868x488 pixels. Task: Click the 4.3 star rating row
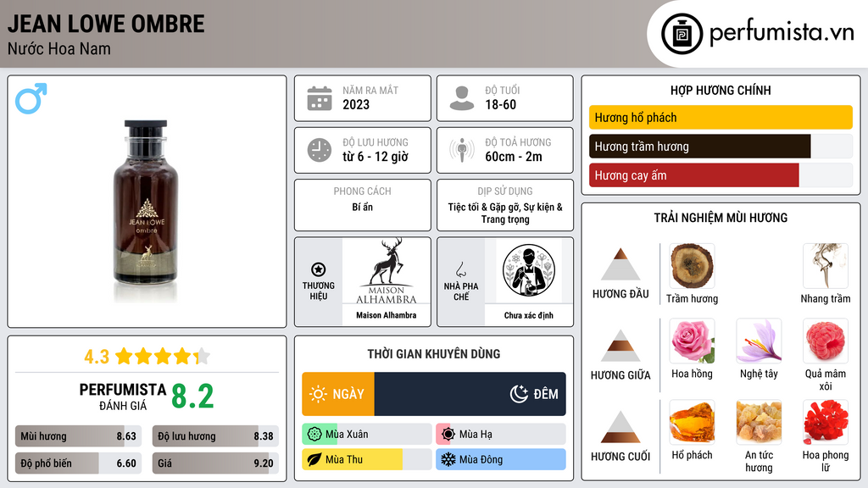(147, 357)
